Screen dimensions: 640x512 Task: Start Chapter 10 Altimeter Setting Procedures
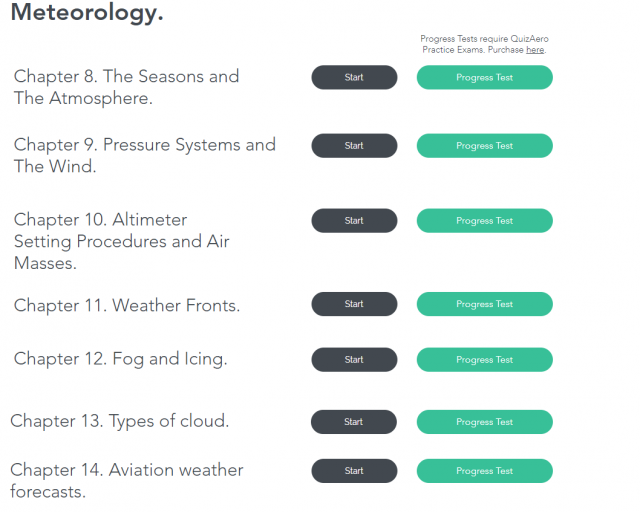[x=354, y=221]
